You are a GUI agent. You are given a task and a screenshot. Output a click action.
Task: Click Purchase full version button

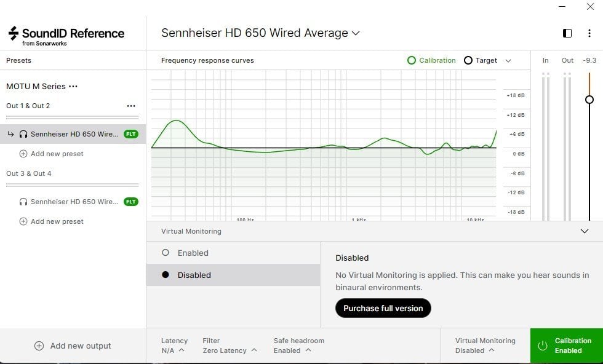pyautogui.click(x=383, y=308)
